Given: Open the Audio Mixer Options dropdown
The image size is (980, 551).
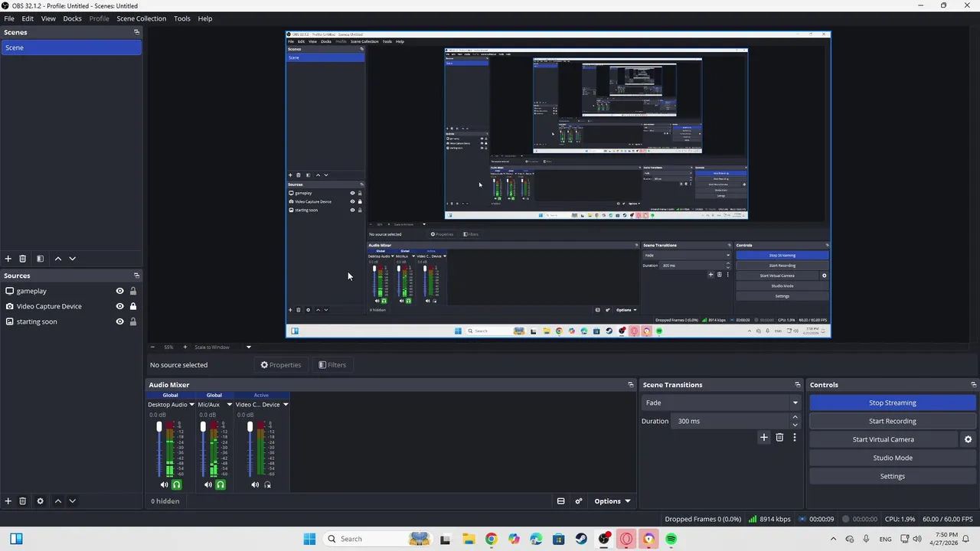Looking at the screenshot, I should pos(612,501).
